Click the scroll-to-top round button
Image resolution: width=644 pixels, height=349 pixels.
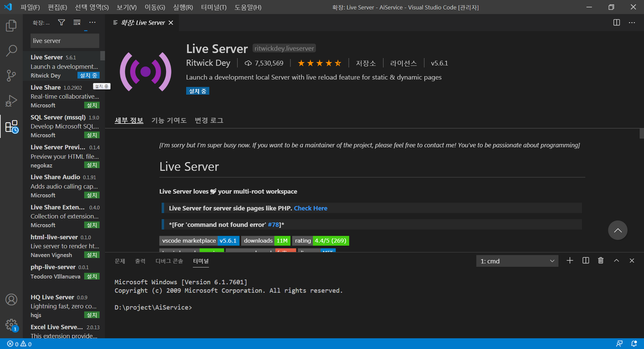(618, 230)
